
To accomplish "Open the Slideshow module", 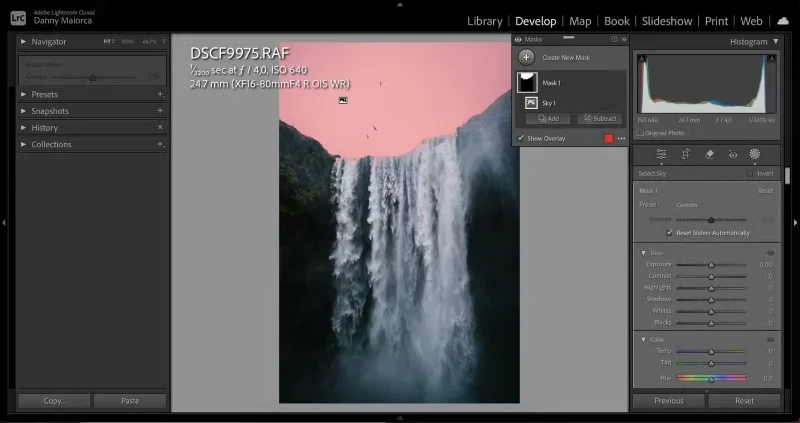I will 667,21.
